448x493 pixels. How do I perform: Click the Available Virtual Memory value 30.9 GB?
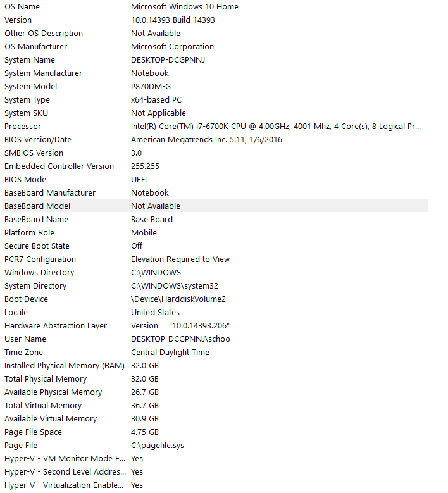pos(145,419)
